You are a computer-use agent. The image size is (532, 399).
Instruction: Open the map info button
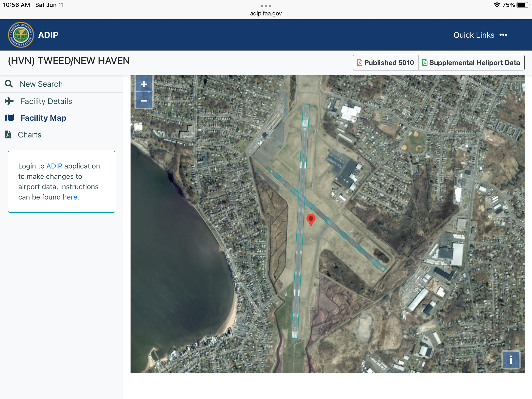point(511,360)
